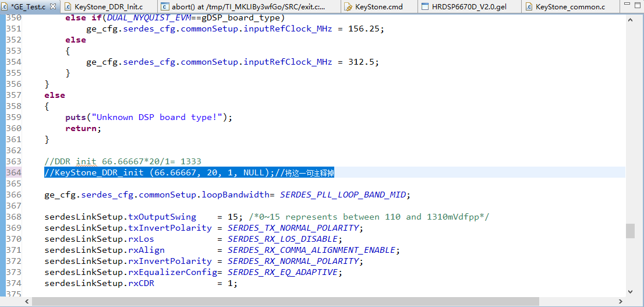Click the horizontal scrollbar left arrow
The height and width of the screenshot is (307, 644).
27,302
